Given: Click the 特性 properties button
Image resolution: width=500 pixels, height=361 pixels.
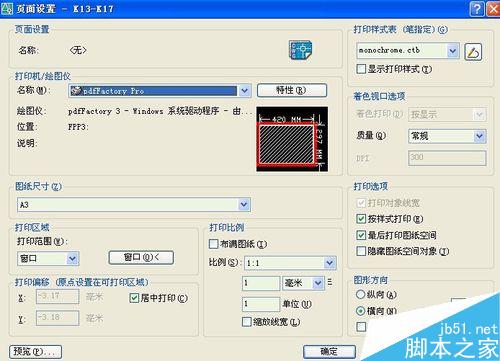Looking at the screenshot, I should click(292, 90).
